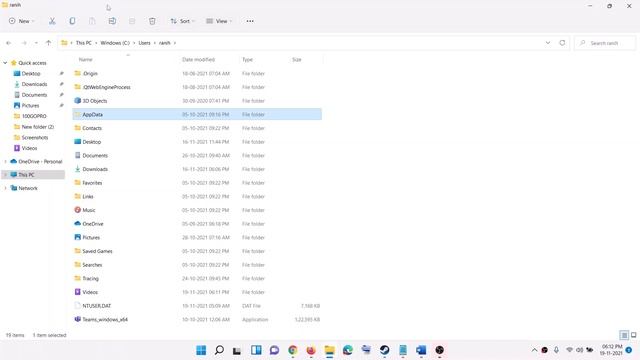The width and height of the screenshot is (640, 360).
Task: Open Word from the taskbar
Action: [x=421, y=350]
